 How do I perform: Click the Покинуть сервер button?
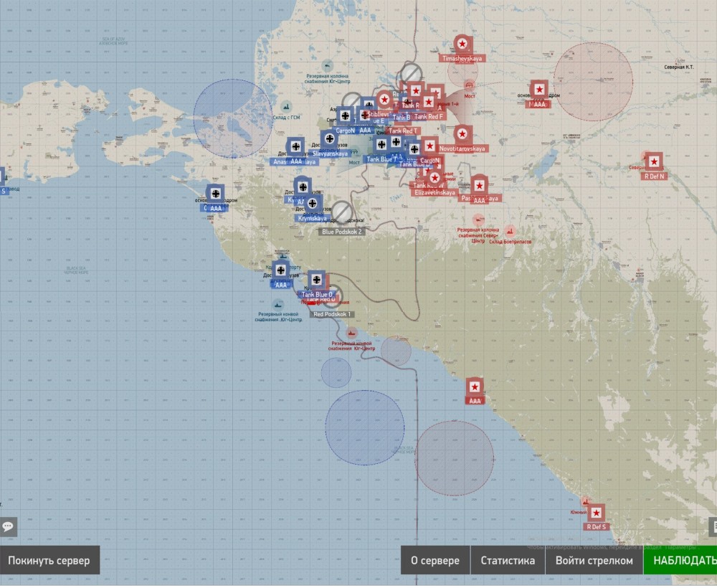coord(49,561)
